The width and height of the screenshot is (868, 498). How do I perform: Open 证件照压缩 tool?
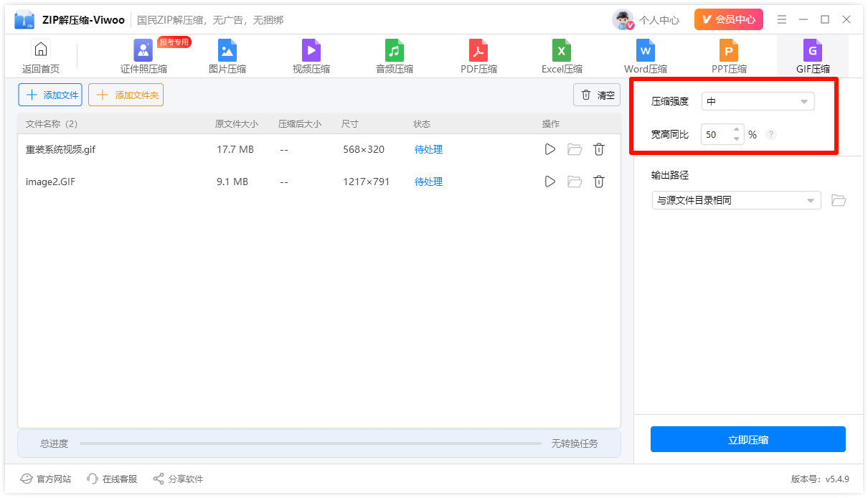tap(143, 57)
